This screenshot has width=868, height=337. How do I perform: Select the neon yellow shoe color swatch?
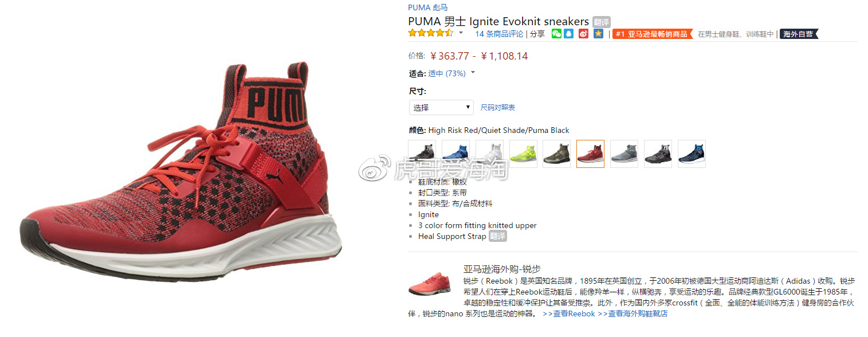[523, 154]
